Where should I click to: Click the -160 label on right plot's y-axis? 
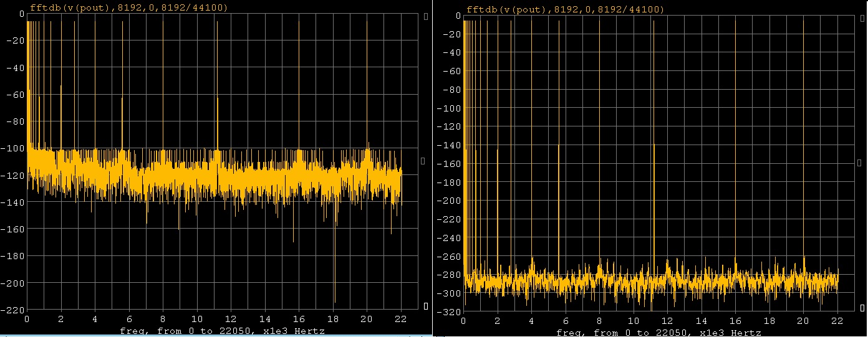coord(450,163)
